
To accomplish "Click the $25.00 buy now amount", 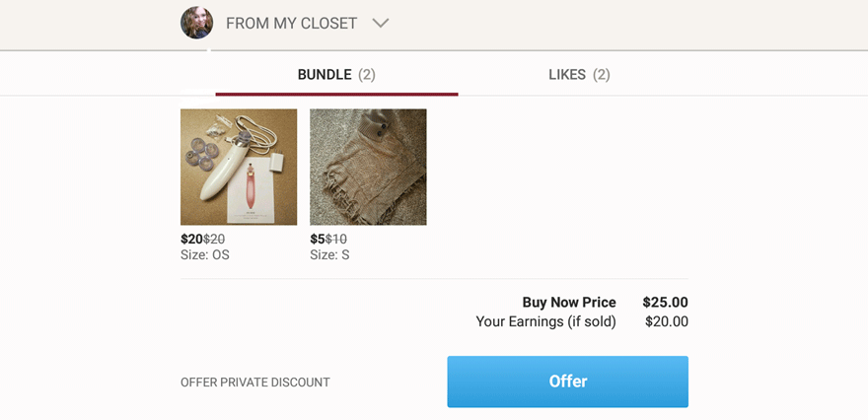I will click(665, 303).
